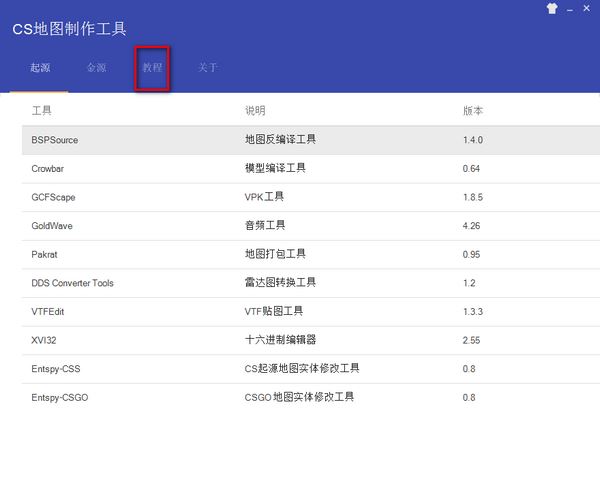Select the Entspy-CSGO tool entry
The height and width of the screenshot is (484, 600).
click(x=60, y=398)
